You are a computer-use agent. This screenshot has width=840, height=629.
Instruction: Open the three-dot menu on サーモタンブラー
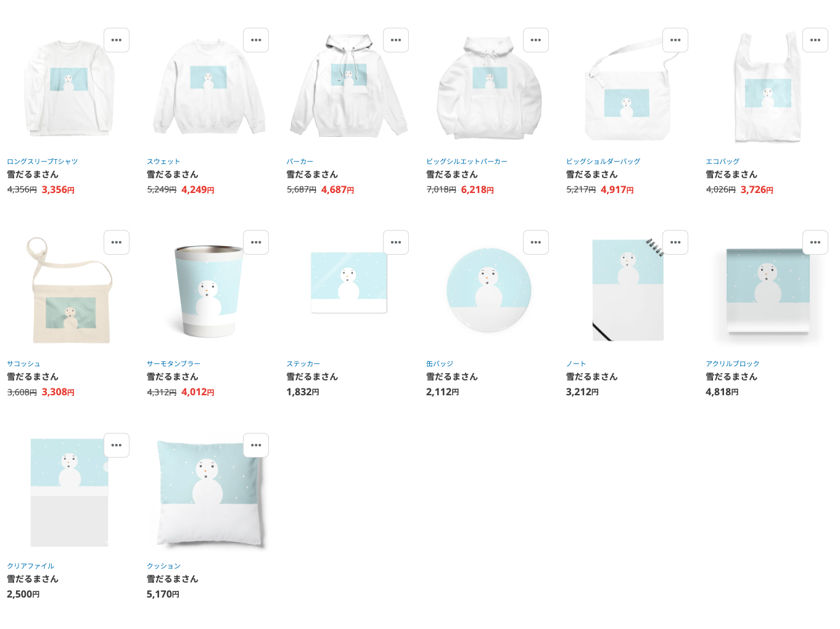pyautogui.click(x=256, y=242)
